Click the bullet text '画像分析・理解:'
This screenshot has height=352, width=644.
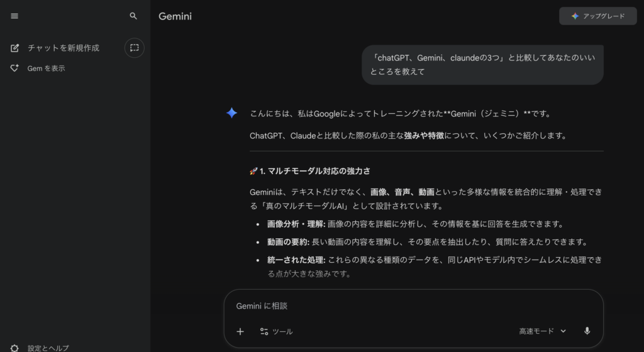pos(296,224)
